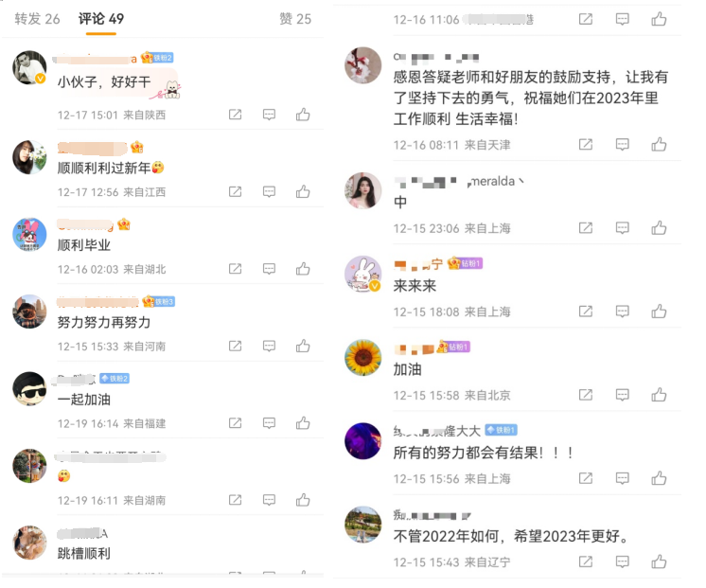
Task: Open the 赞 25 tab
Action: pyautogui.click(x=295, y=19)
